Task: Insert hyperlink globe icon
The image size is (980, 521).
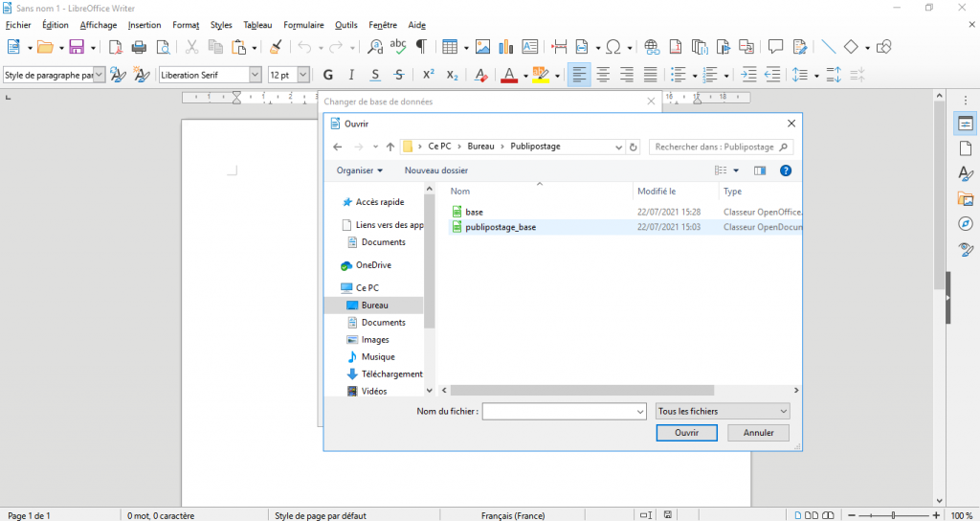Action: 652,47
